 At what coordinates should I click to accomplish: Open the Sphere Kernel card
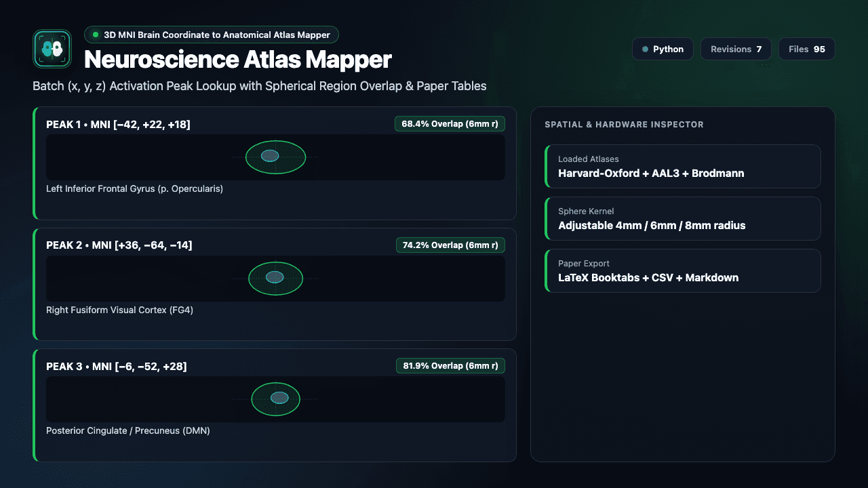(x=683, y=218)
